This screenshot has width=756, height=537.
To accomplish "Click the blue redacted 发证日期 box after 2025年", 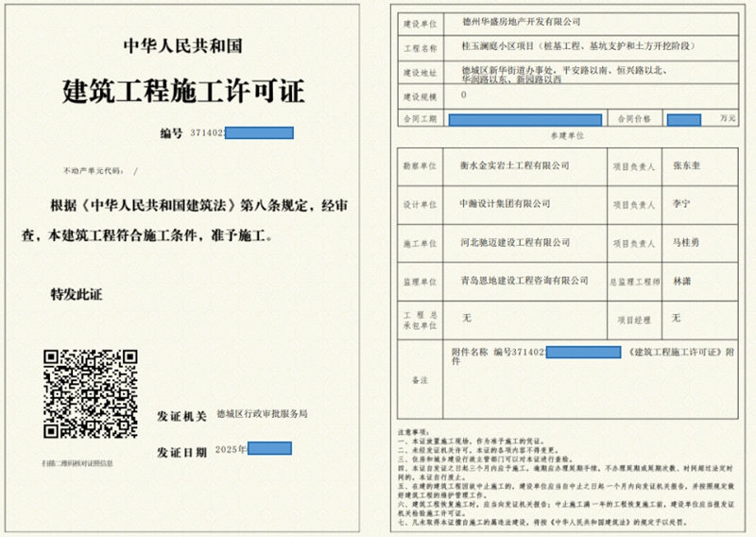I will [268, 448].
